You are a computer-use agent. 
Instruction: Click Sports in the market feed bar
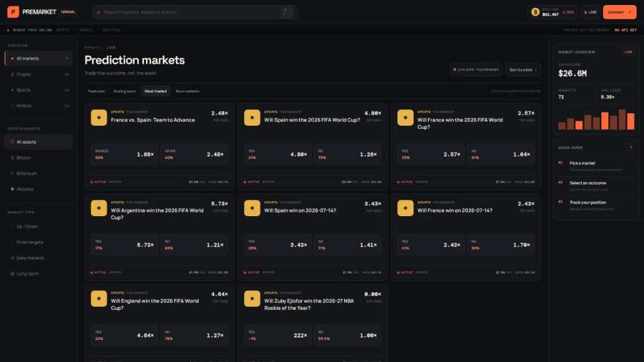86,30
